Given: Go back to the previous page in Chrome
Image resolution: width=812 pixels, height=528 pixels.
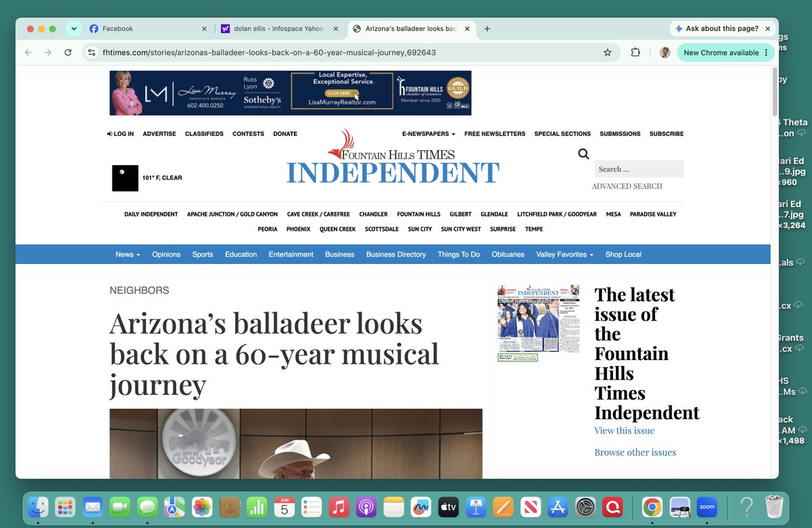Looking at the screenshot, I should click(x=28, y=52).
